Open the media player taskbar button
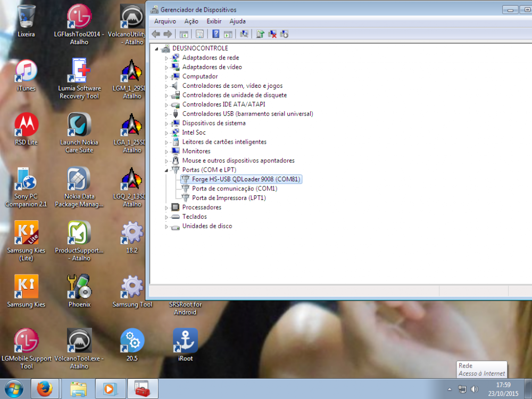 coord(110,389)
